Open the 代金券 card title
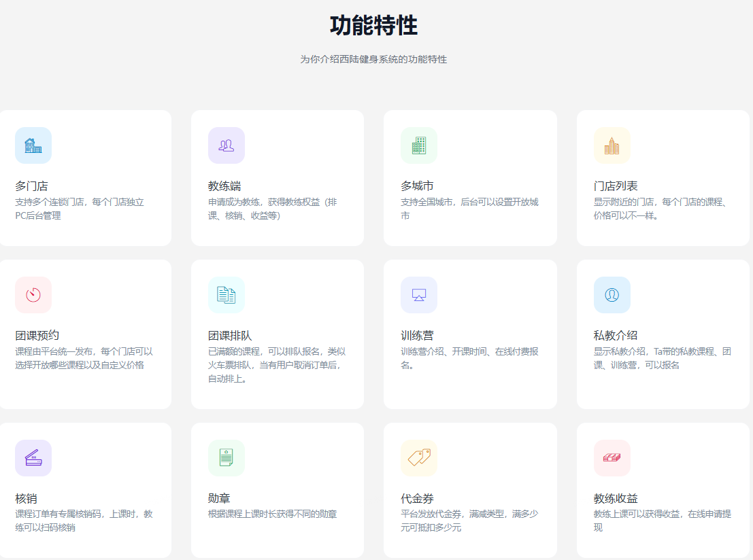This screenshot has width=753, height=560. click(417, 499)
